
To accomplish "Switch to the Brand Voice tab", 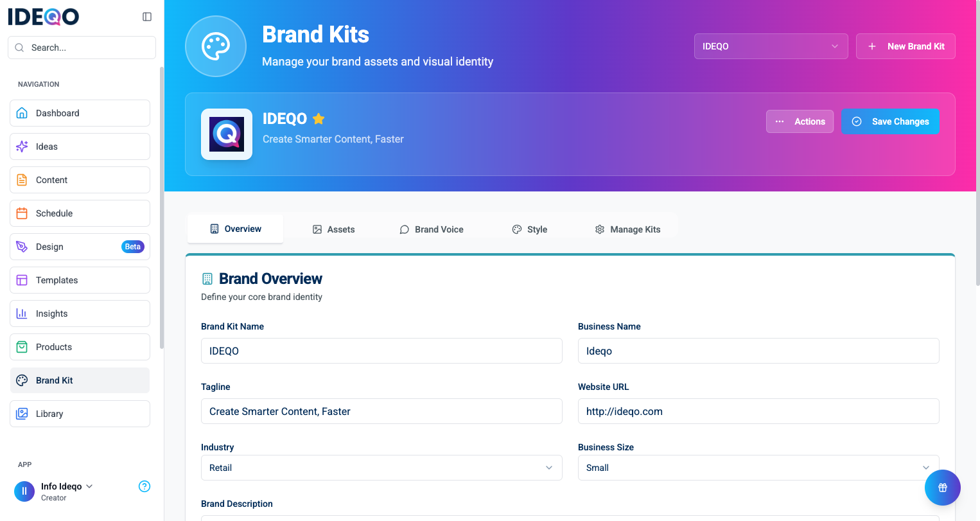I will tap(432, 229).
